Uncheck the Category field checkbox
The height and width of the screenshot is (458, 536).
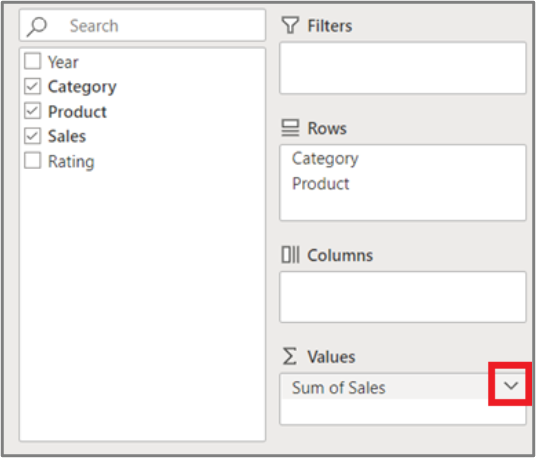pyautogui.click(x=32, y=86)
